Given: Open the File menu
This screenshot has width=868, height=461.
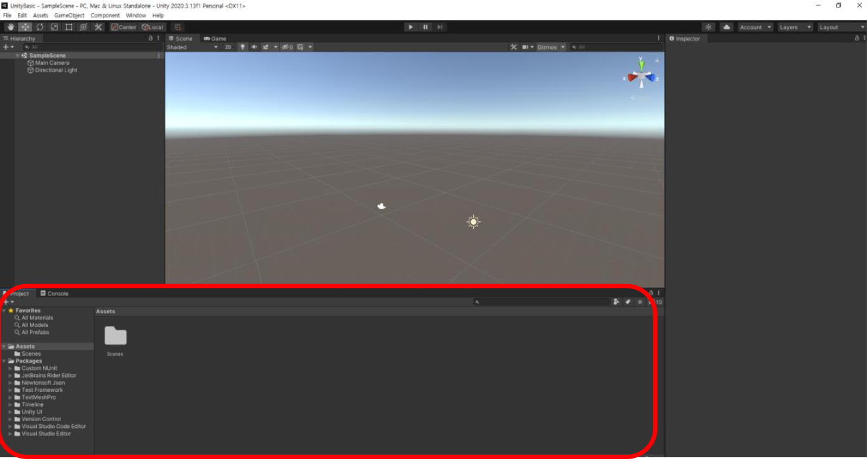Looking at the screenshot, I should (7, 16).
